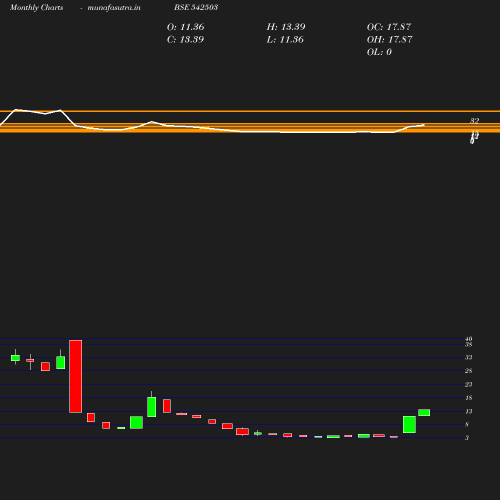Screen dimensions: 500x500
Task: Click the high value "H: 13.39"
Action: pyautogui.click(x=286, y=27)
